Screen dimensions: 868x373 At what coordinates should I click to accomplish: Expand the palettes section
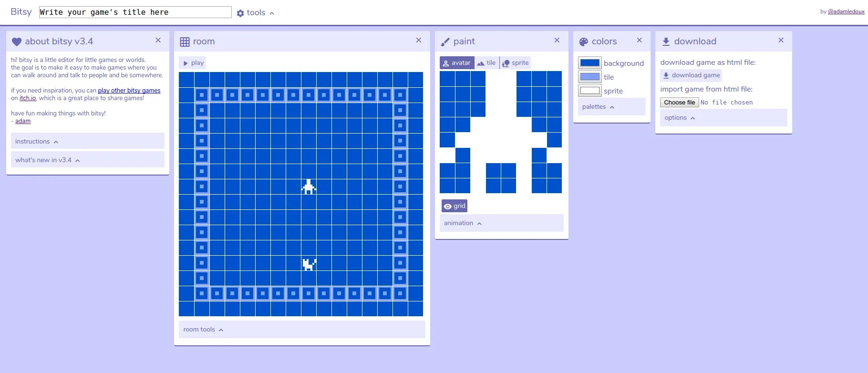tap(612, 107)
